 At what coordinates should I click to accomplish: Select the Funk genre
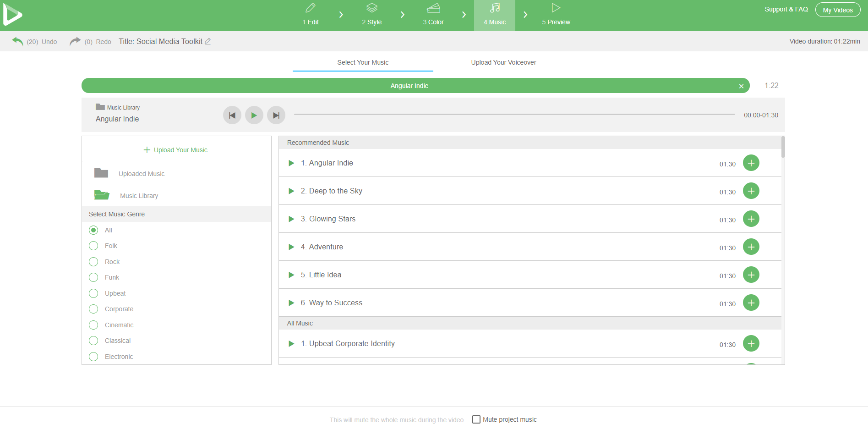93,277
